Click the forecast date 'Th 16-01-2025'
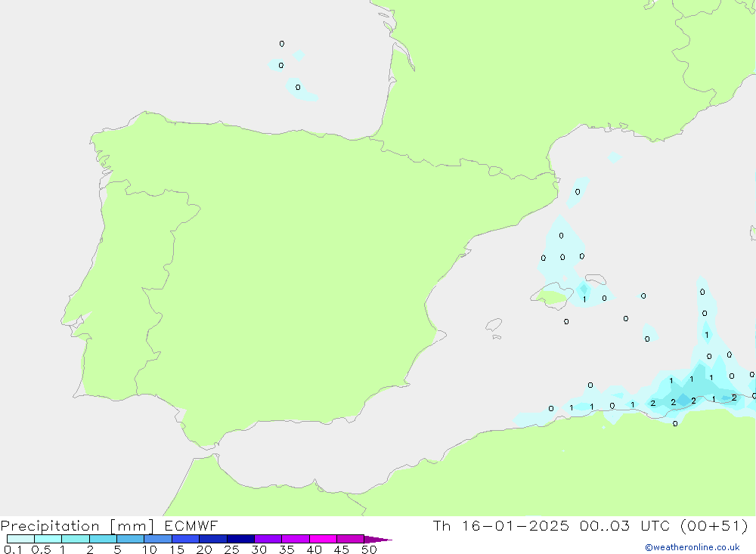This screenshot has width=756, height=554. 500,525
